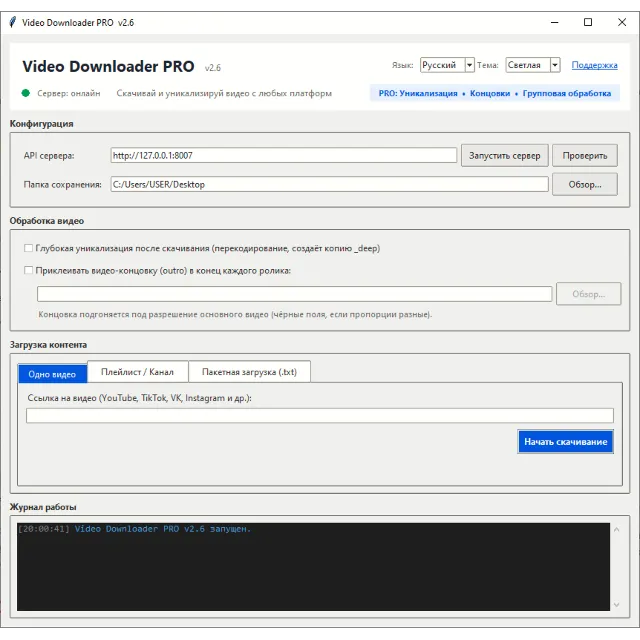Expand the Тема theme combo box
Image resolution: width=640 pixels, height=640 pixels.
point(533,65)
